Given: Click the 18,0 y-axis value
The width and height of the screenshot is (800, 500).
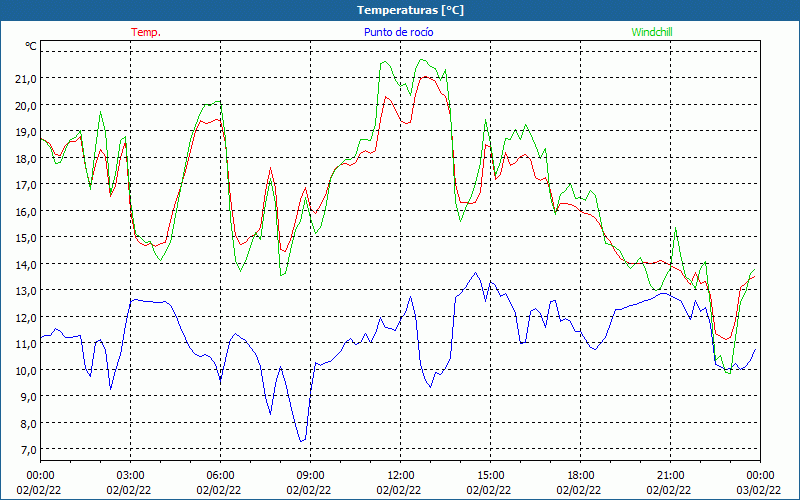Looking at the screenshot, I should [26, 158].
